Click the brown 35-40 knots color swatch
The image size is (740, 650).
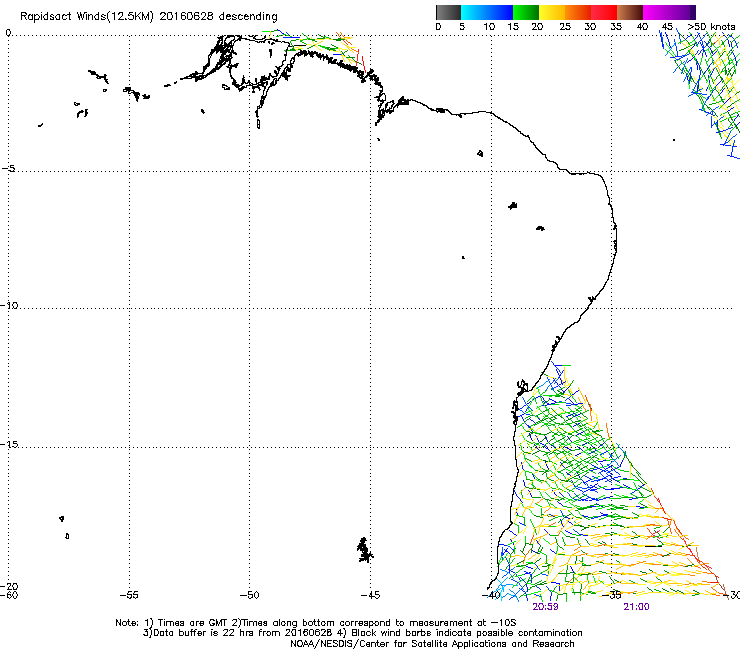pos(630,12)
